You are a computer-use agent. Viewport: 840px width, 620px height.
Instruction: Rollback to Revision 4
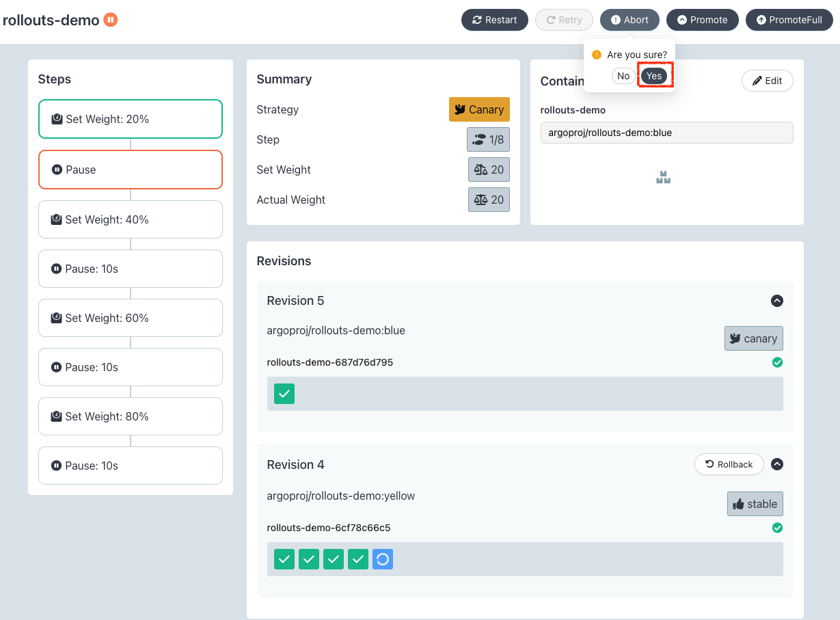point(729,464)
